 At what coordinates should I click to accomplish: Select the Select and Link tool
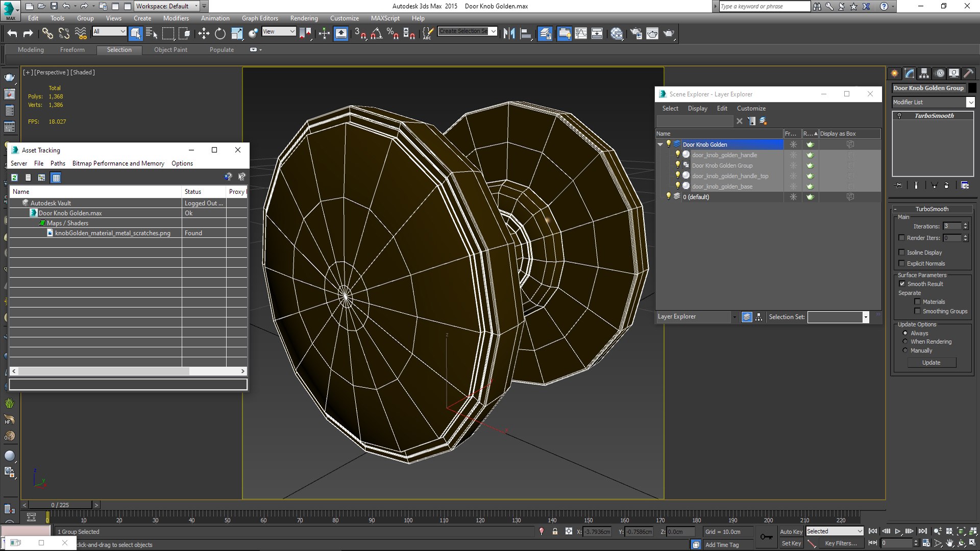pyautogui.click(x=47, y=34)
